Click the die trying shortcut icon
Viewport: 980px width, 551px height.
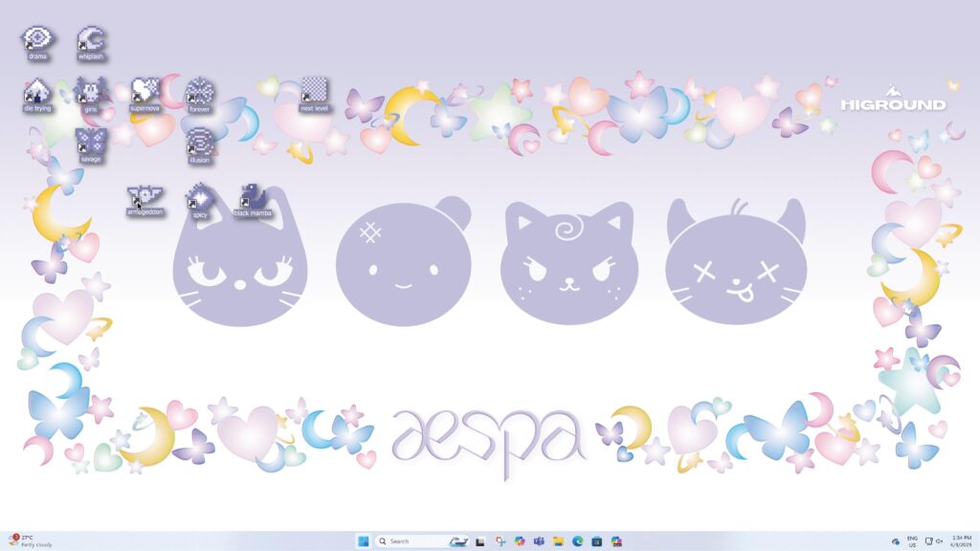pos(37,95)
